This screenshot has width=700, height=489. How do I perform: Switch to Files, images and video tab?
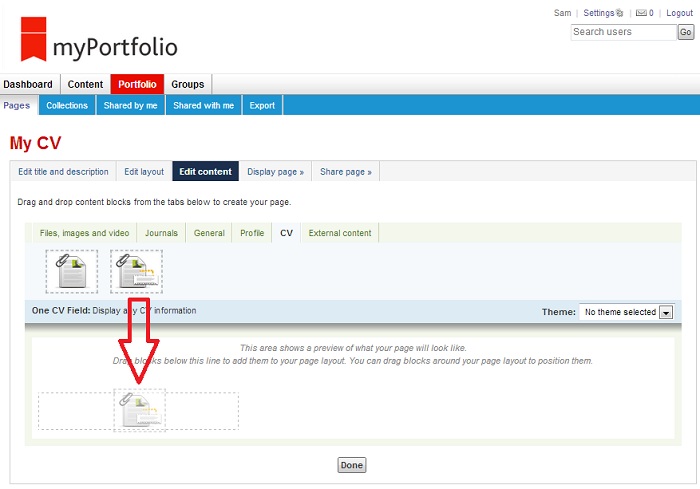click(x=84, y=233)
